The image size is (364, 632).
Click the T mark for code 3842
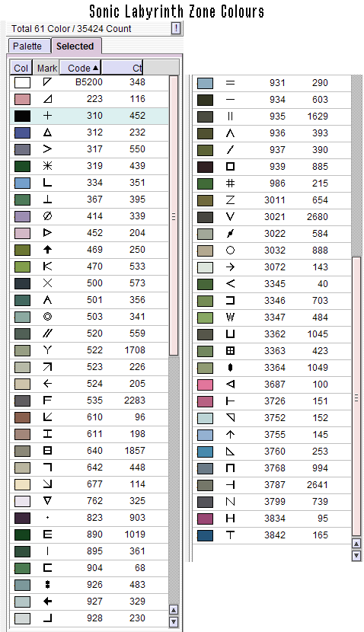(230, 535)
